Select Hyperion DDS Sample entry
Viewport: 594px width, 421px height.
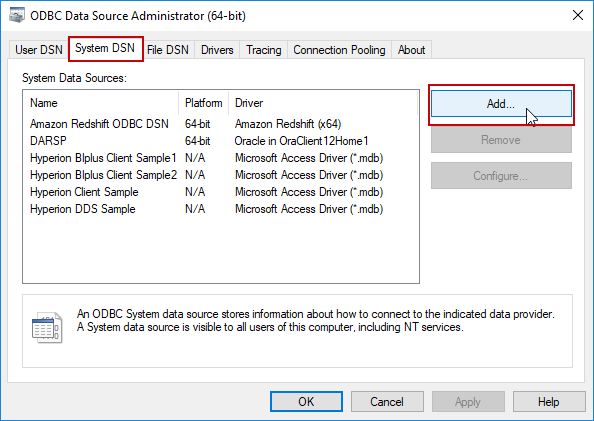[83, 209]
